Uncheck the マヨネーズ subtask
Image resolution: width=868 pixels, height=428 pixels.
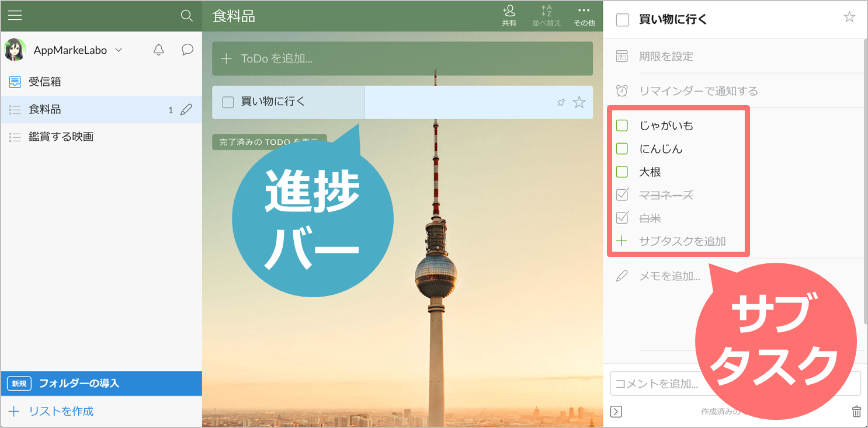[x=622, y=194]
